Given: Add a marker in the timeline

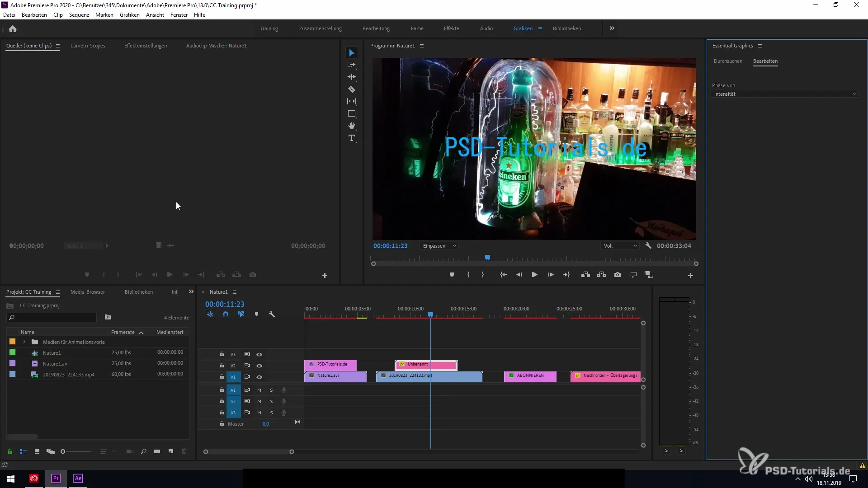Looking at the screenshot, I should (256, 314).
